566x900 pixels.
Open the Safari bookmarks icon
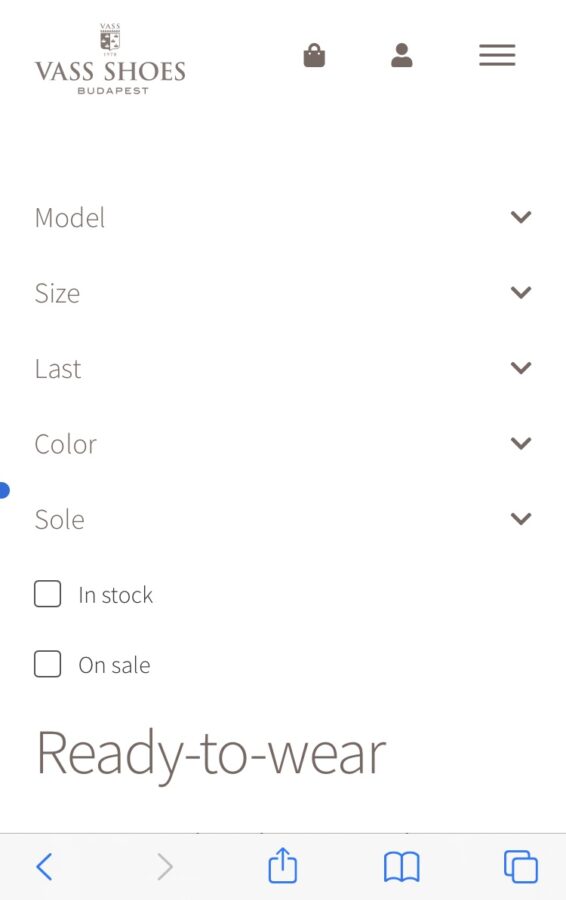[402, 866]
